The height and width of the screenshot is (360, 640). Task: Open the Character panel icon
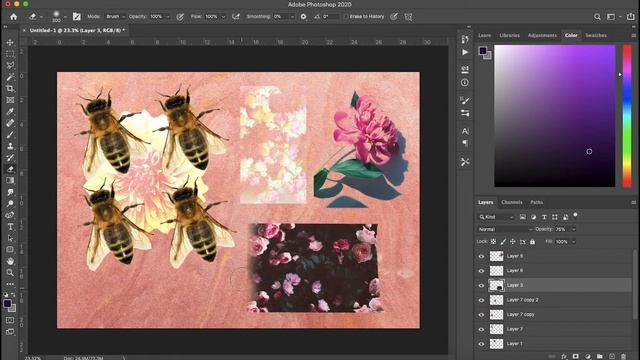click(x=465, y=131)
